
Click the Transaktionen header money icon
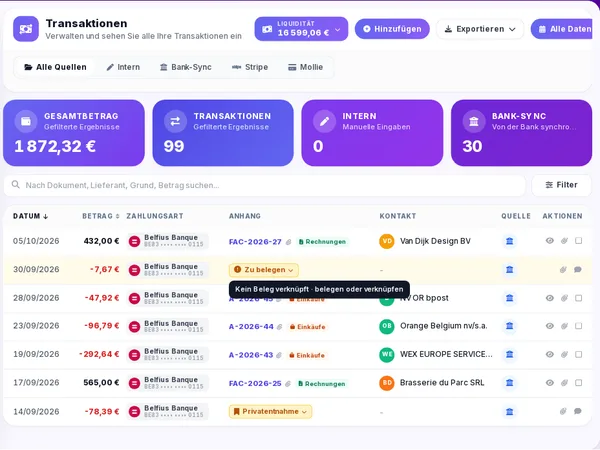[x=26, y=29]
